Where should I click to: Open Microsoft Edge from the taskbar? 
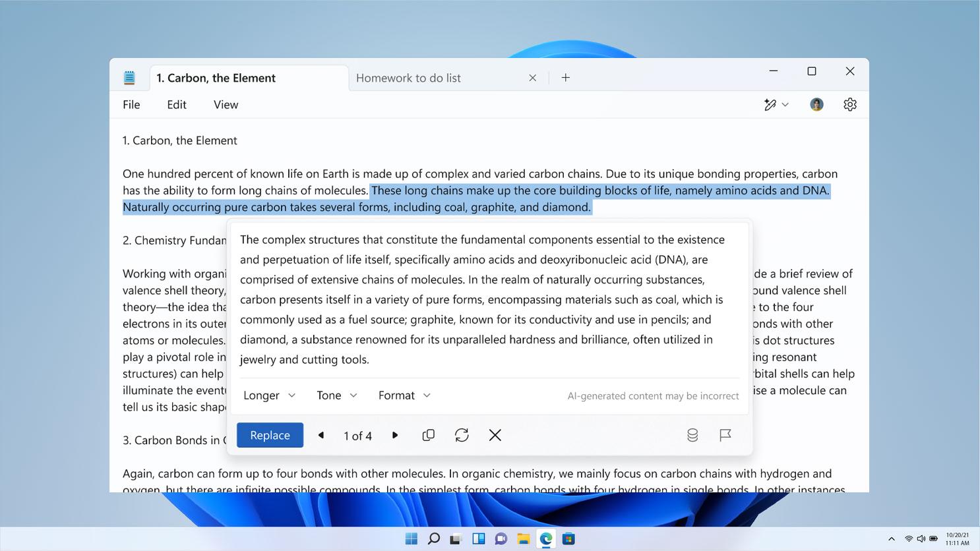click(x=546, y=538)
